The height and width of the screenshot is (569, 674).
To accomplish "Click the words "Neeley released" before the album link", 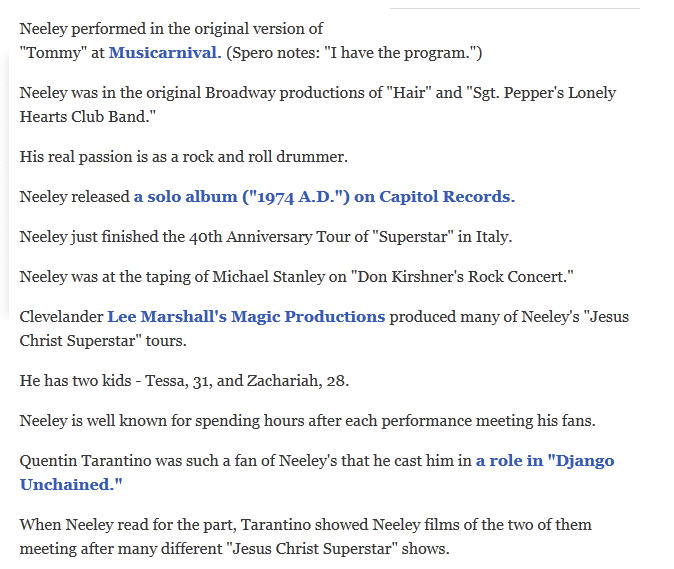I will (x=75, y=197).
